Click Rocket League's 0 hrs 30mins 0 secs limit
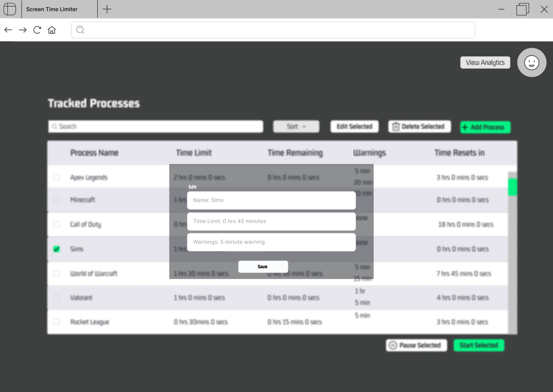The image size is (553, 392). [201, 322]
